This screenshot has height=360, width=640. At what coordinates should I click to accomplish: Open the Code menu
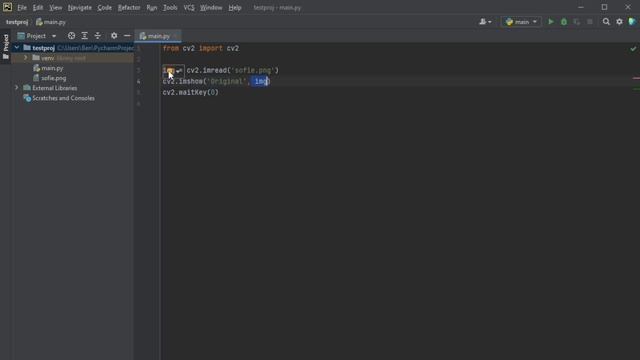104,7
